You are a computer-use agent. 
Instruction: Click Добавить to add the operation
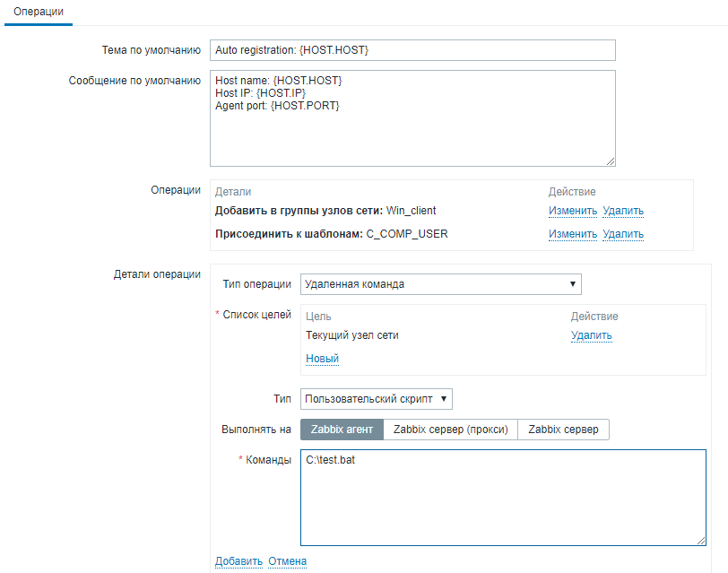click(238, 561)
